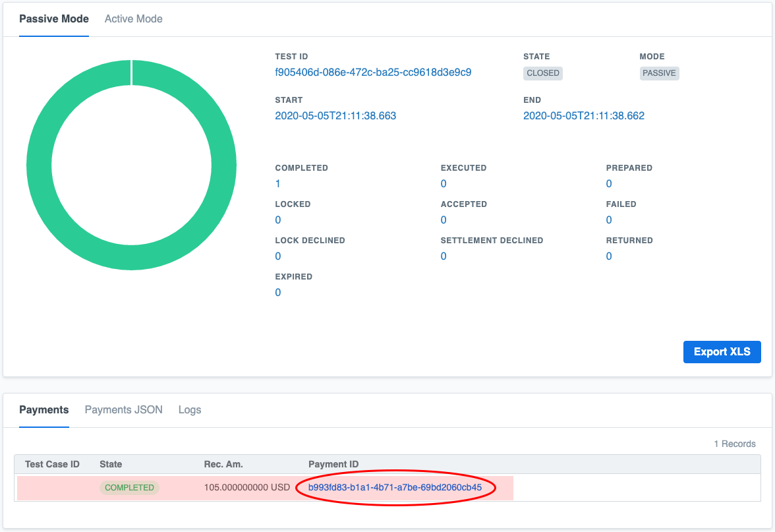The width and height of the screenshot is (775, 532).
Task: Select the FAILED count link
Action: pos(609,220)
